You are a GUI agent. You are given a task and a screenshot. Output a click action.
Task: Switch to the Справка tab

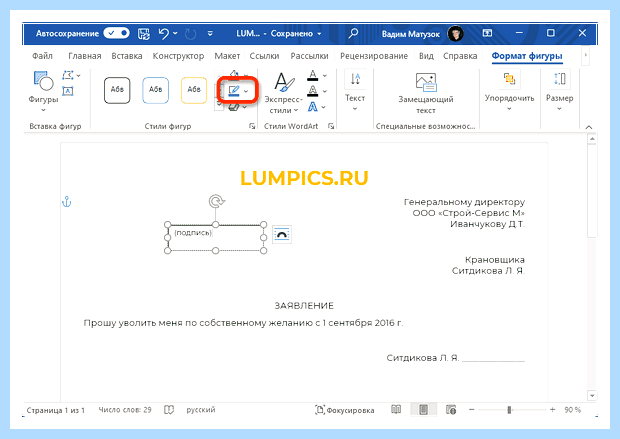(460, 56)
